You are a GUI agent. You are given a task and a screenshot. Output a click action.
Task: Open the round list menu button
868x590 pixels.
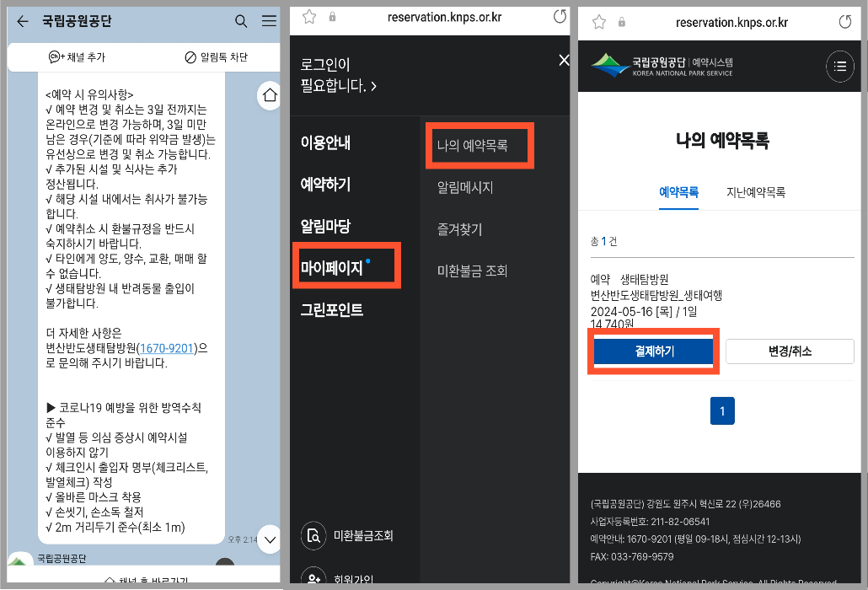(839, 67)
